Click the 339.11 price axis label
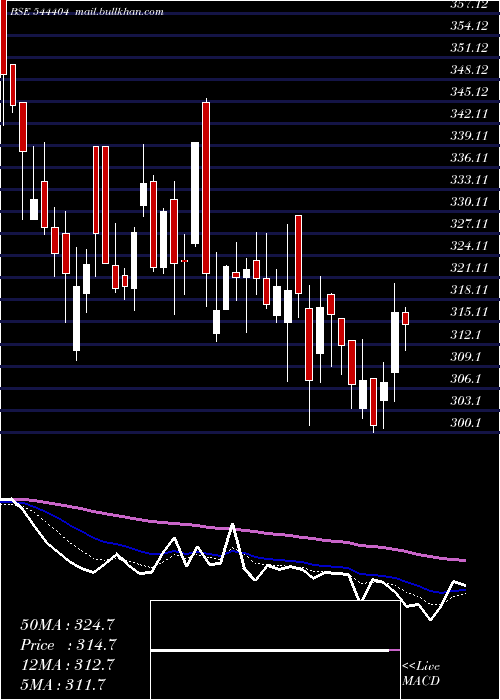Image resolution: width=500 pixels, height=700 pixels. (469, 136)
